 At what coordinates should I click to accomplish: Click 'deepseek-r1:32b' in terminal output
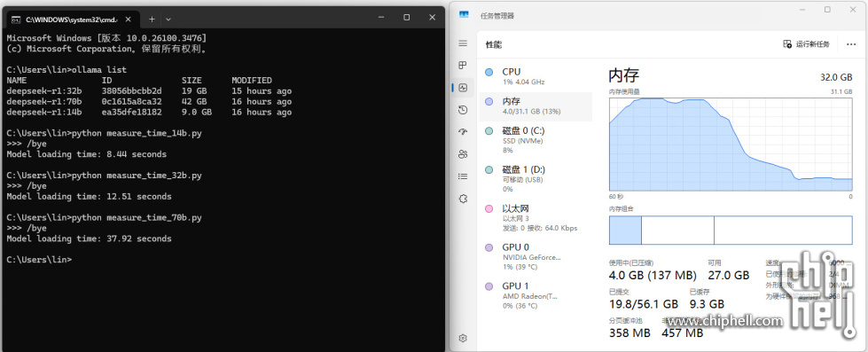(44, 90)
